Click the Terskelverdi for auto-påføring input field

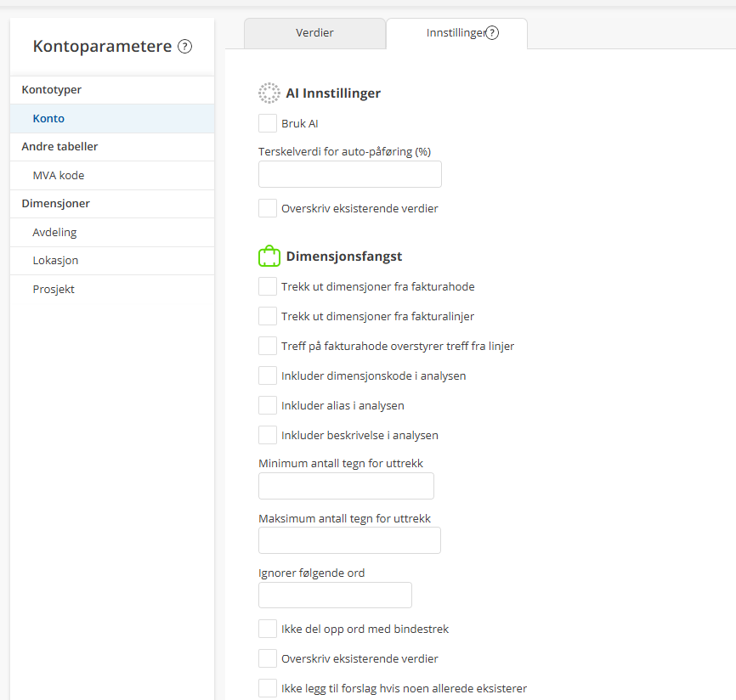(x=349, y=174)
